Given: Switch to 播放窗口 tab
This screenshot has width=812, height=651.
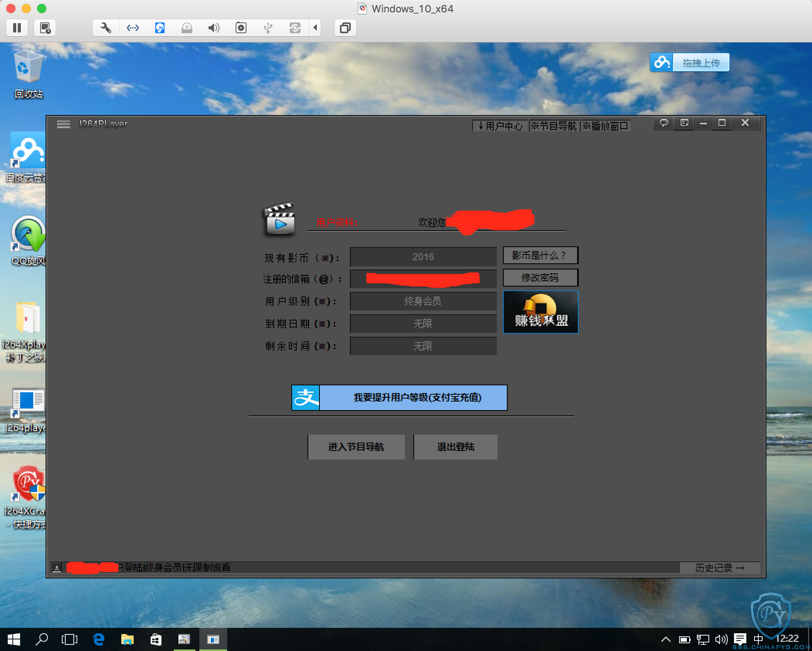Looking at the screenshot, I should coord(605,126).
